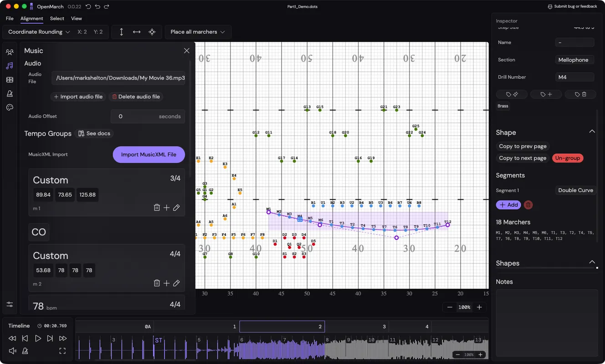Click the purple Add segment button

pos(508,205)
